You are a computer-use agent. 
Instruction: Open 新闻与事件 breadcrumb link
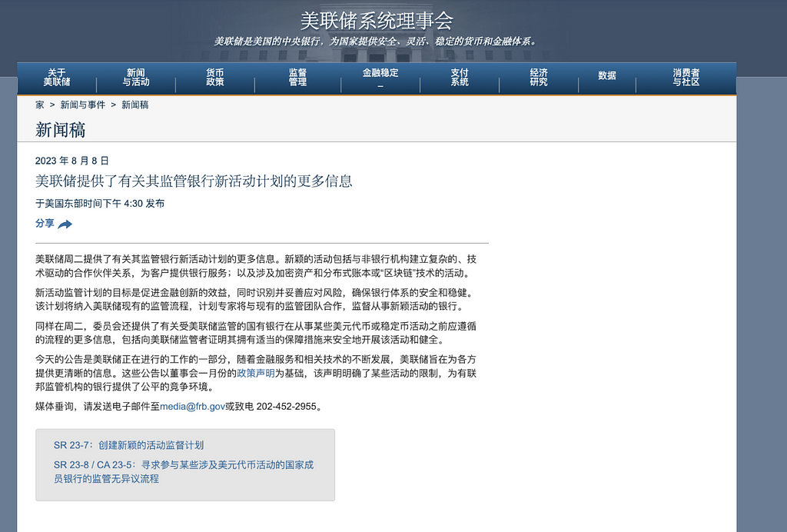[x=83, y=105]
